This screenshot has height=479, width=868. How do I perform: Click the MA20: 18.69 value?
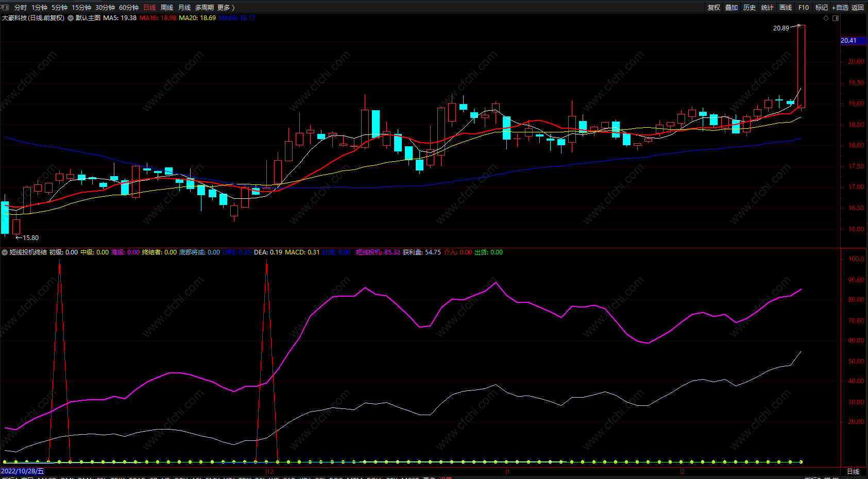(x=197, y=18)
